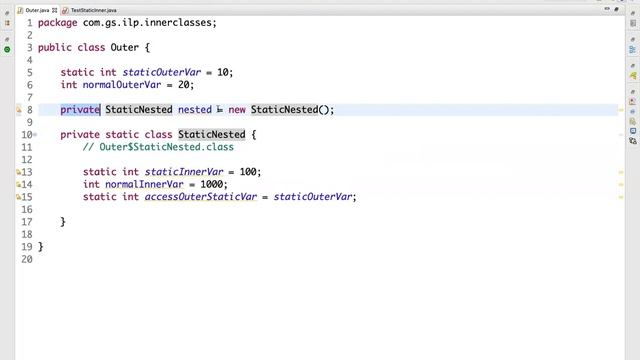Click the 'public' keyword on line 3
Image resolution: width=640 pixels, height=360 pixels.
[55, 47]
